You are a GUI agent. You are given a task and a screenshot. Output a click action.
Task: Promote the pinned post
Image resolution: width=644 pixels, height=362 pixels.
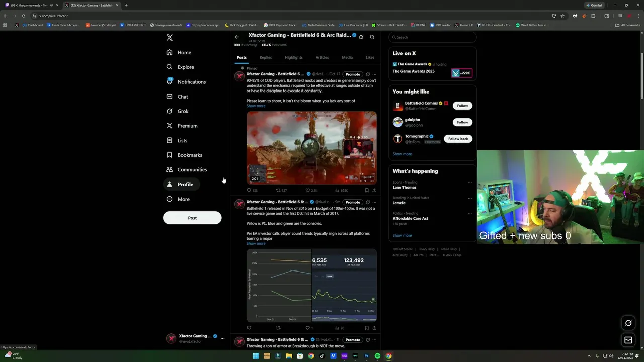coord(353,74)
